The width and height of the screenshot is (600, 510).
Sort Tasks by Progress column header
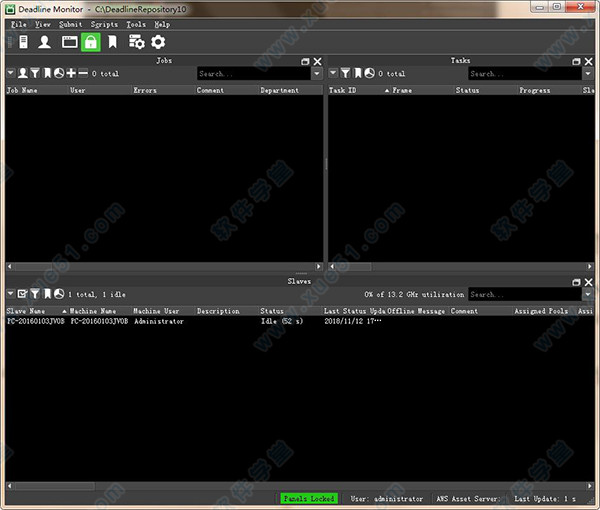[x=535, y=90]
